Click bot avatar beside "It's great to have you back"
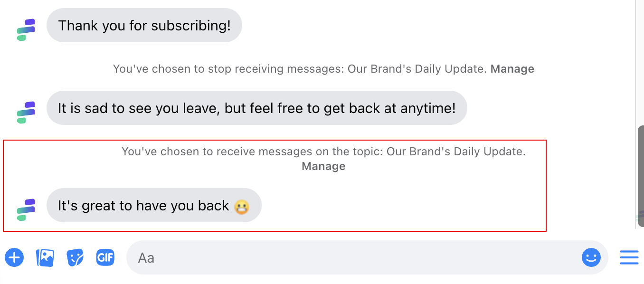Viewport: 644px width, 284px height. pyautogui.click(x=26, y=209)
